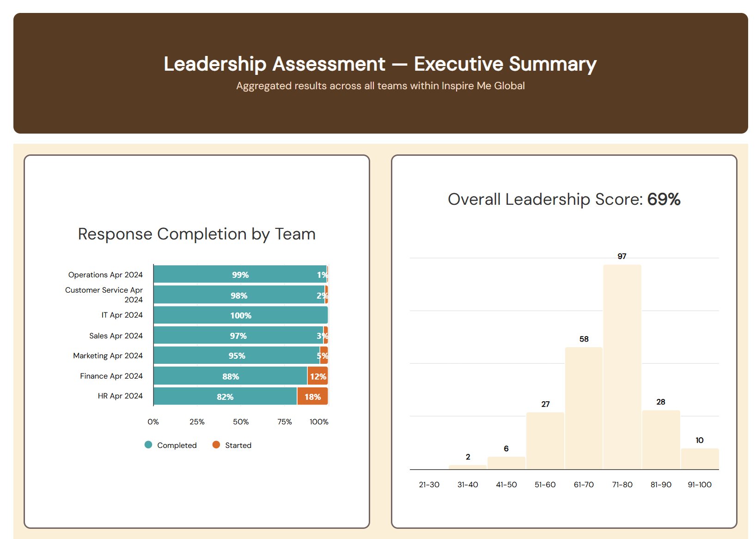The width and height of the screenshot is (756, 539).
Task: Click the Completed legend dot
Action: tap(148, 445)
